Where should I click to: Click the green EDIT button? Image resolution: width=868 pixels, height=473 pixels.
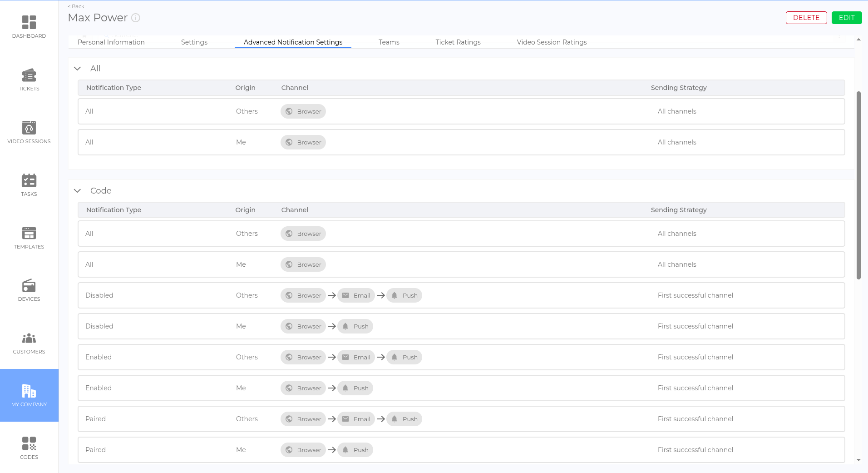[x=846, y=18]
